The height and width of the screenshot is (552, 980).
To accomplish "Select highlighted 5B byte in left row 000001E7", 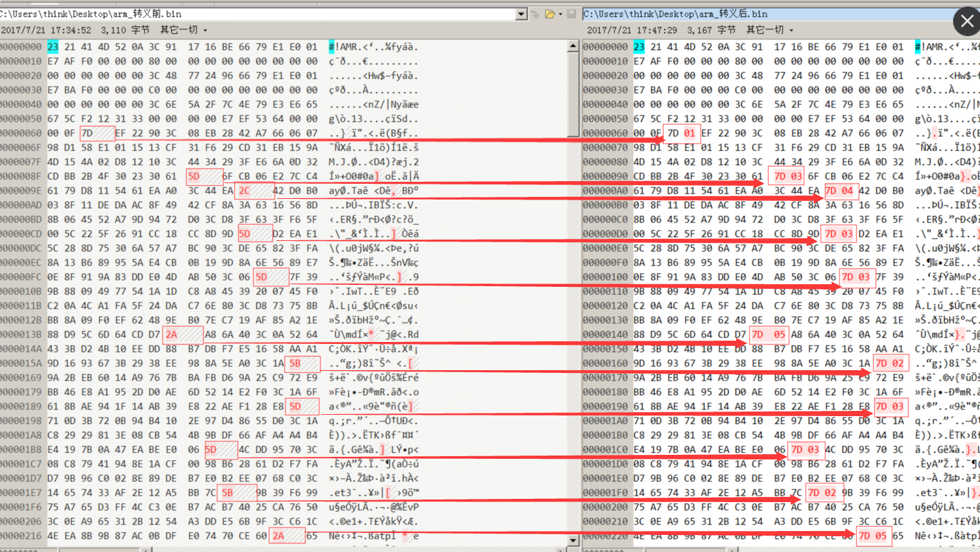I will pos(227,492).
